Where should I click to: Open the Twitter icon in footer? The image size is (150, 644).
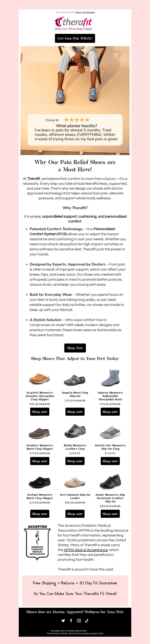coord(63,620)
